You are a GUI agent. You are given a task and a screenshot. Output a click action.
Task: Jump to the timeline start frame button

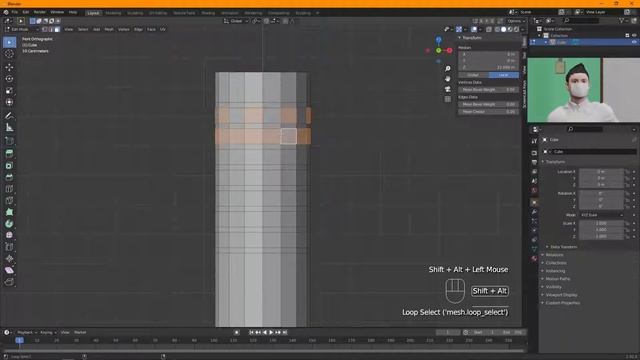[x=251, y=333]
